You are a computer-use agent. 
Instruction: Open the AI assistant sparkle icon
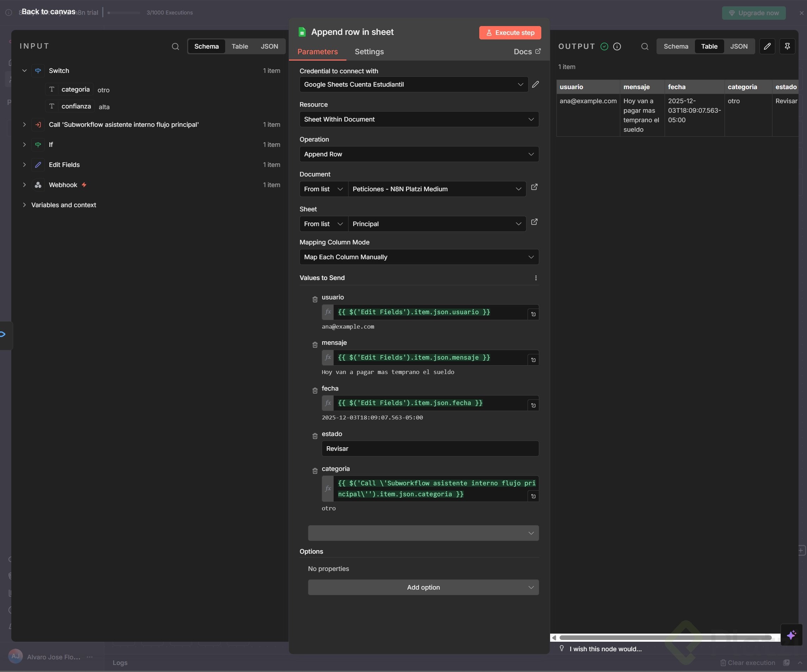(791, 635)
